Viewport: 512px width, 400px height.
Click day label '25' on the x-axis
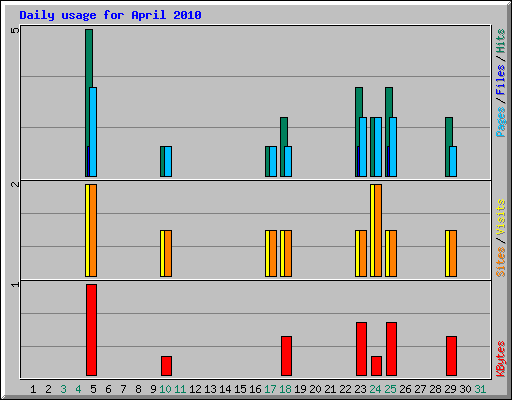coord(390,389)
